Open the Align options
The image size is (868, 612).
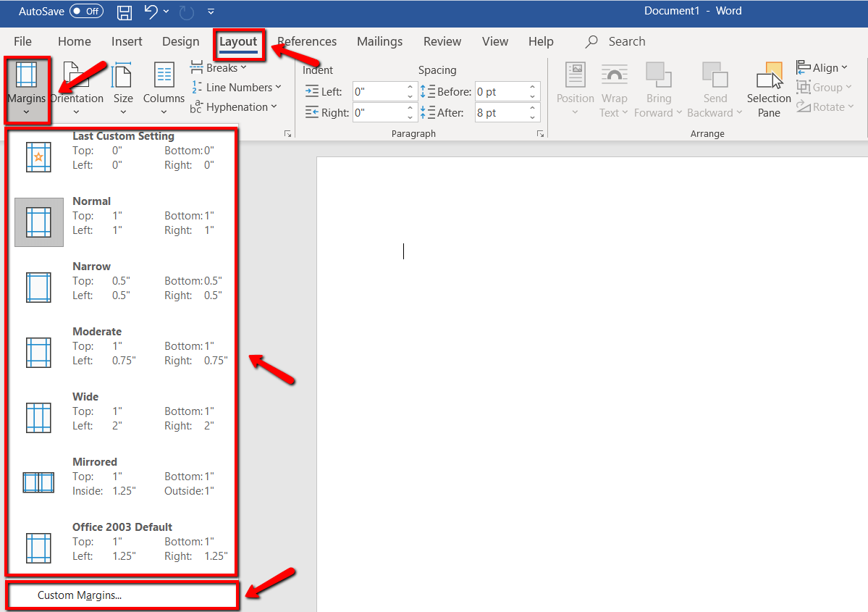pyautogui.click(x=823, y=67)
